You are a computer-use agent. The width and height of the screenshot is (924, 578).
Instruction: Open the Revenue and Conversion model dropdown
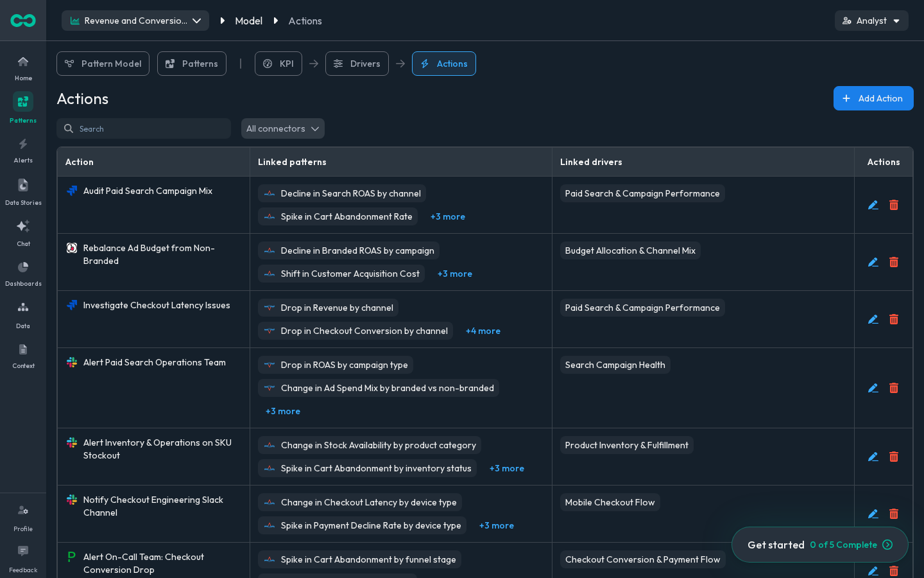tap(135, 21)
